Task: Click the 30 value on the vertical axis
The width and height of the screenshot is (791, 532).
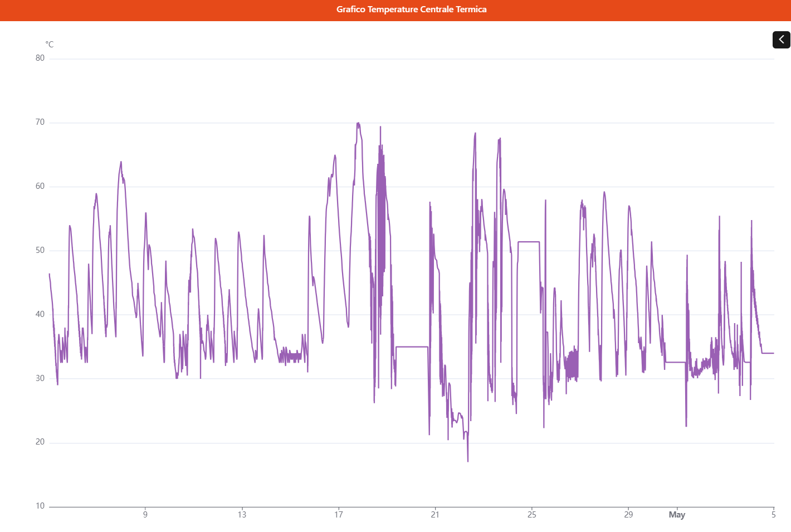Action: click(40, 378)
